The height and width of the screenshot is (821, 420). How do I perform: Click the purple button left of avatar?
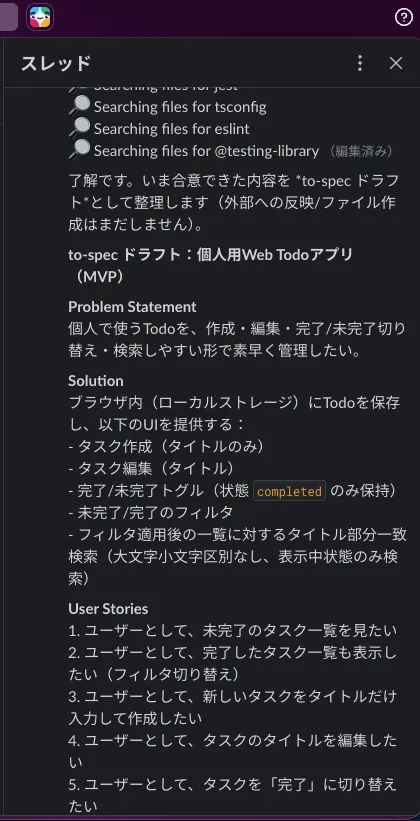tap(8, 17)
